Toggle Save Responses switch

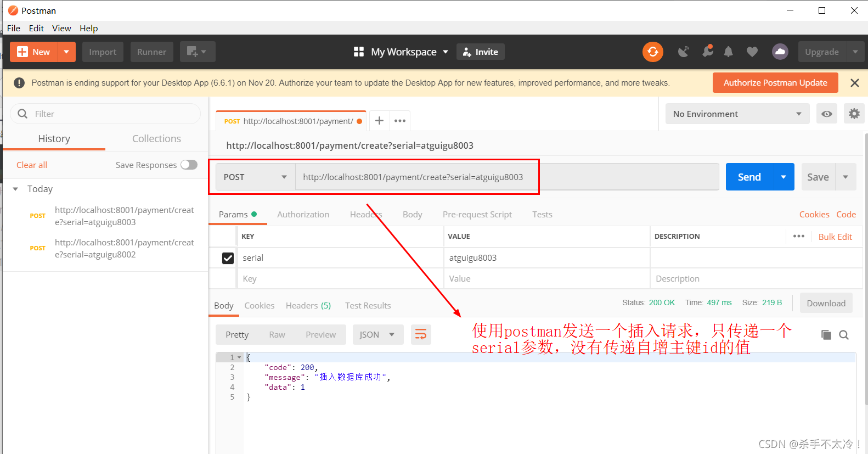point(189,165)
